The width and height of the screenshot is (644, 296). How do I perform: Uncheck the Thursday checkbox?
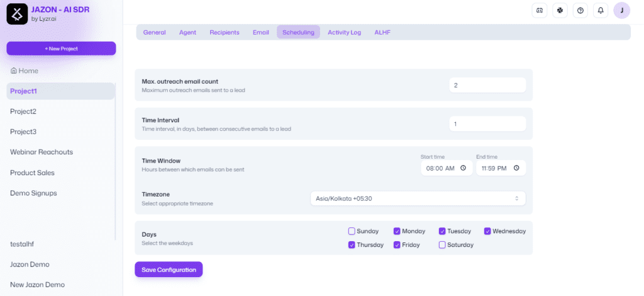[x=352, y=244]
